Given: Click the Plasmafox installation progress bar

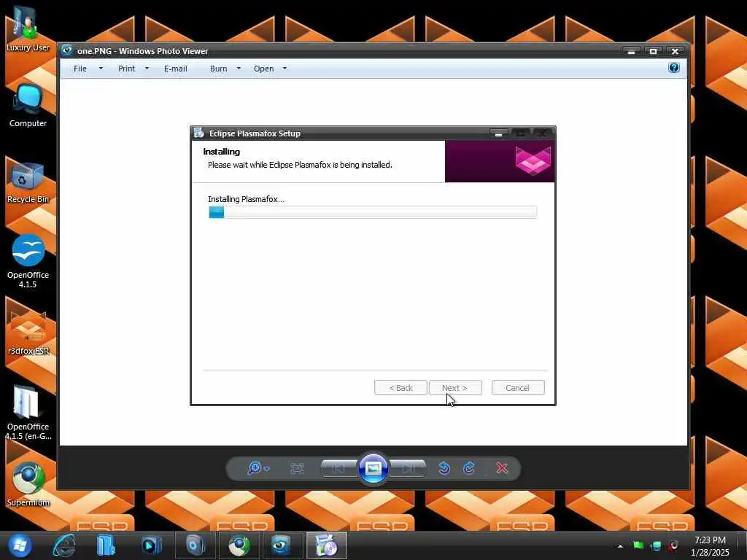Looking at the screenshot, I should pyautogui.click(x=373, y=212).
